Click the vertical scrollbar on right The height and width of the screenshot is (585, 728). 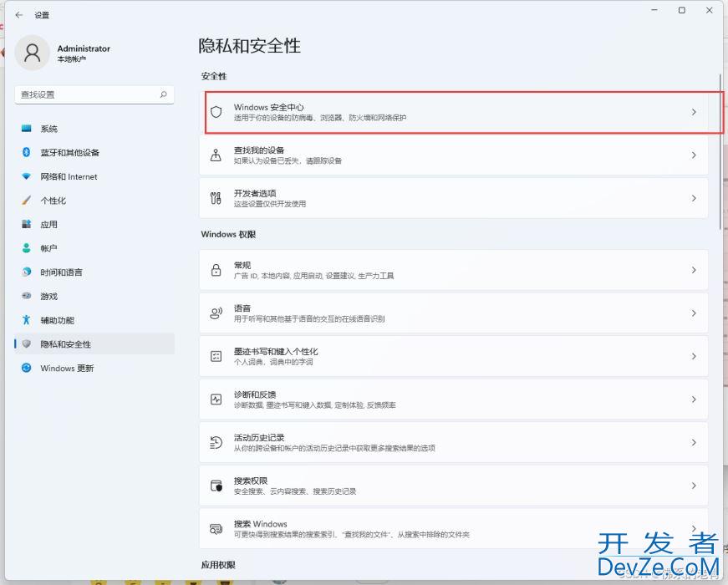click(720, 151)
